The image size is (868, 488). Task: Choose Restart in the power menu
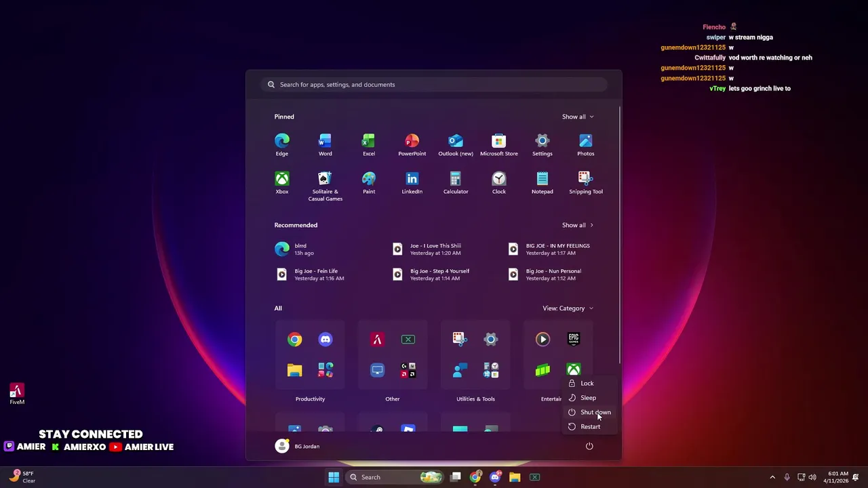coord(589,427)
